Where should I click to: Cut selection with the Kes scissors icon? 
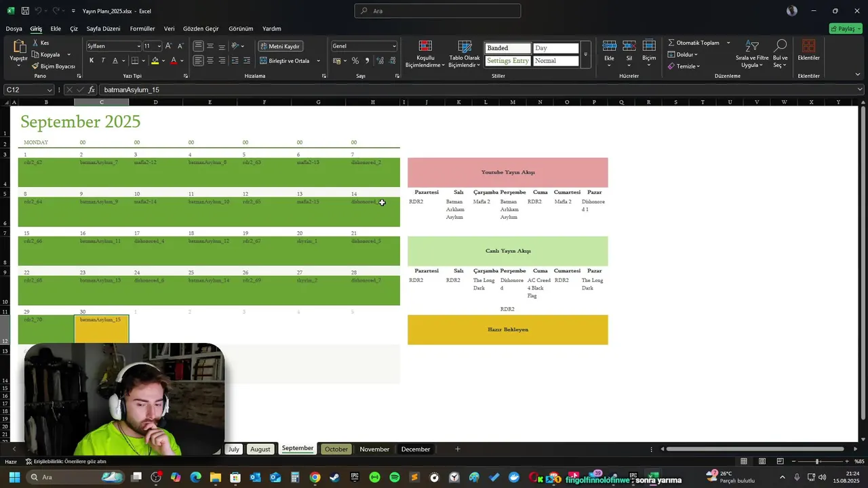pyautogui.click(x=35, y=43)
